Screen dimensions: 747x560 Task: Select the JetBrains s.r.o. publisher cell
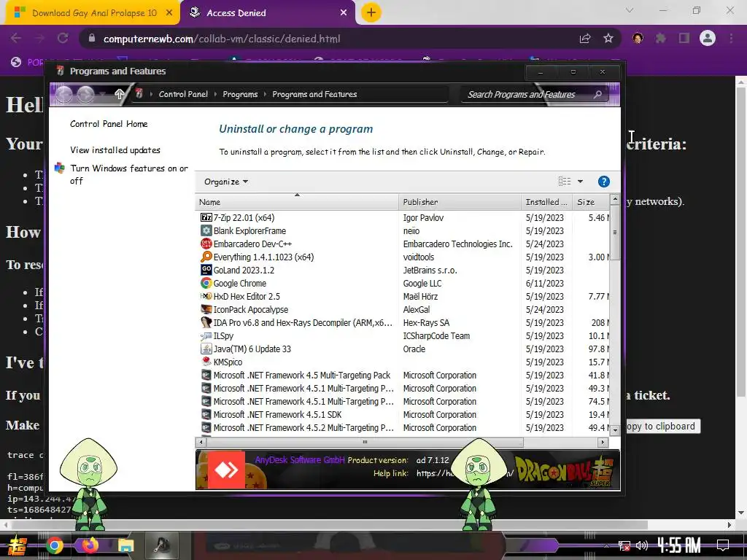(430, 270)
